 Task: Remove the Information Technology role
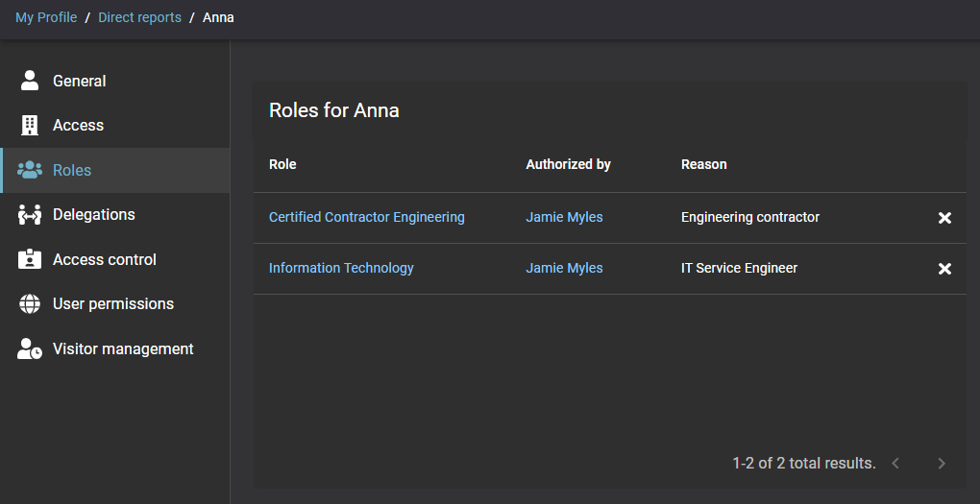pyautogui.click(x=944, y=269)
